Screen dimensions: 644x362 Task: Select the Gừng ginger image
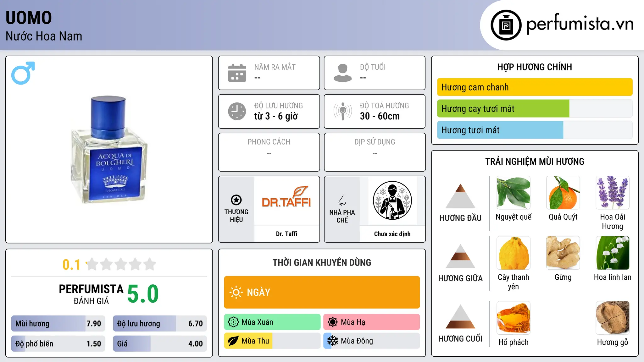(563, 253)
